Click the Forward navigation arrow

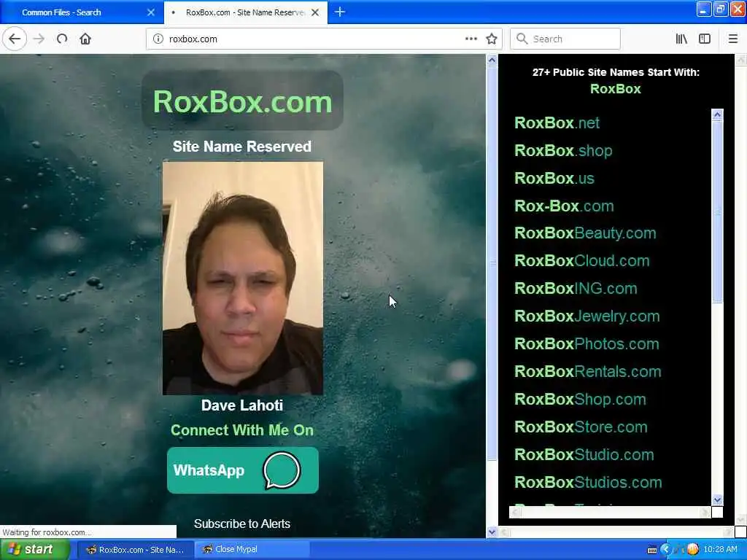[39, 39]
